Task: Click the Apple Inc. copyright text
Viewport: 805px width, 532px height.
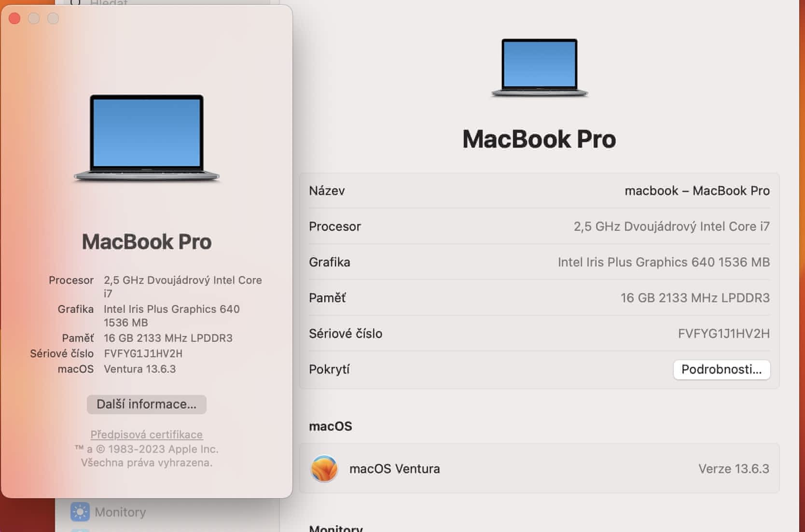Action: [x=146, y=449]
